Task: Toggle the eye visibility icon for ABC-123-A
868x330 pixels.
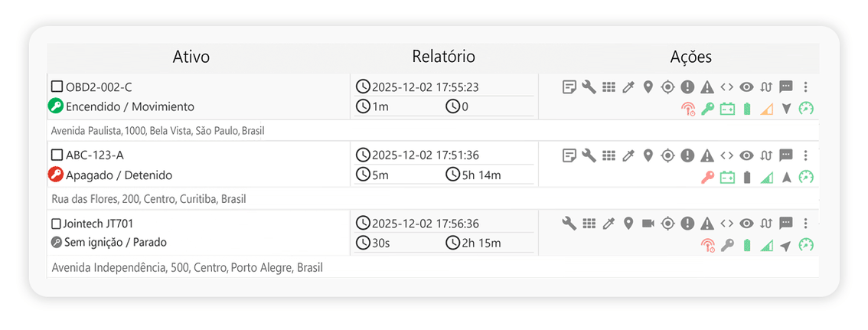Action: tap(746, 155)
